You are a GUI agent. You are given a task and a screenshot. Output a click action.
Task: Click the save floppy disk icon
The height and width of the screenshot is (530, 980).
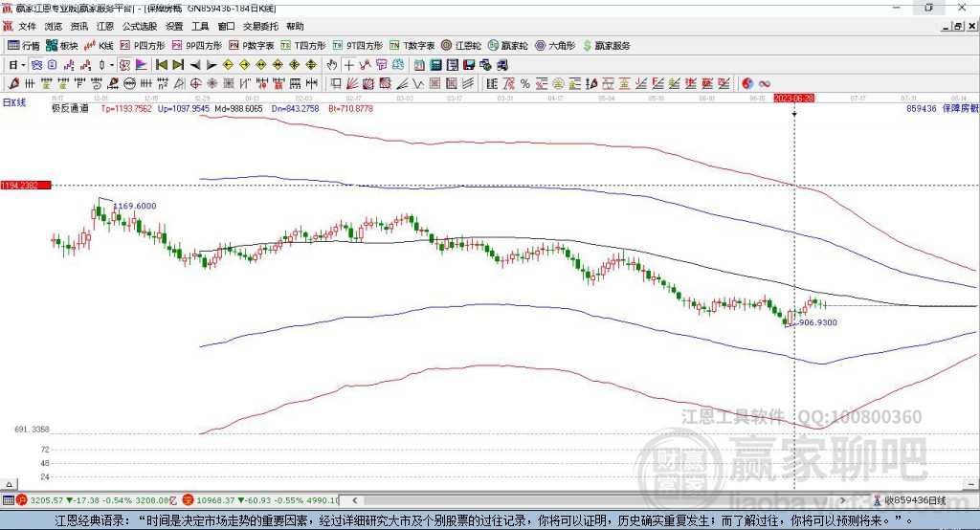click(x=469, y=65)
